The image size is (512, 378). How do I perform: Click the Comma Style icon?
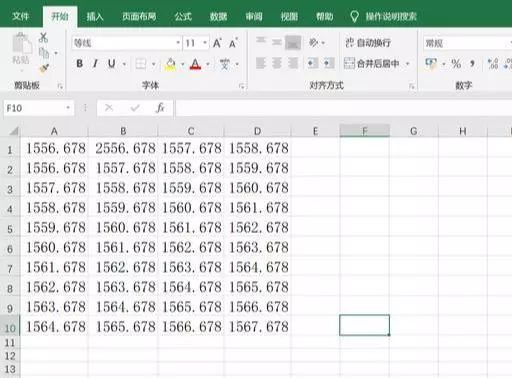point(472,63)
